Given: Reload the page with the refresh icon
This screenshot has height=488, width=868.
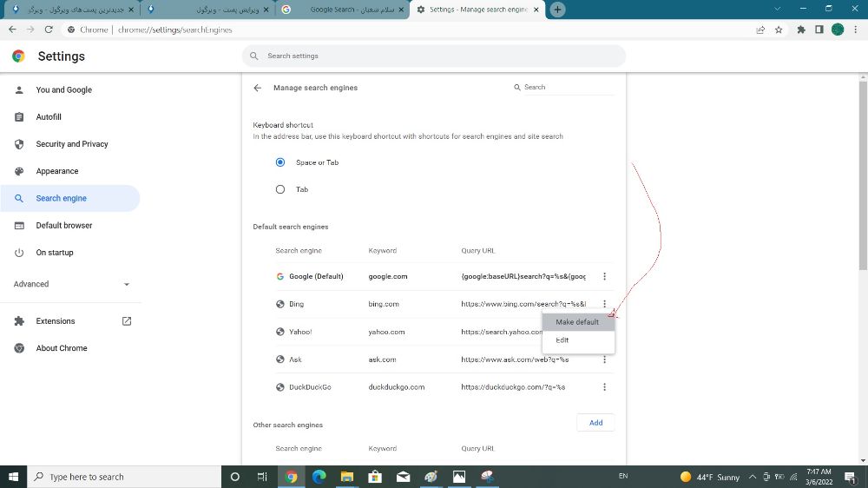Looking at the screenshot, I should [49, 30].
